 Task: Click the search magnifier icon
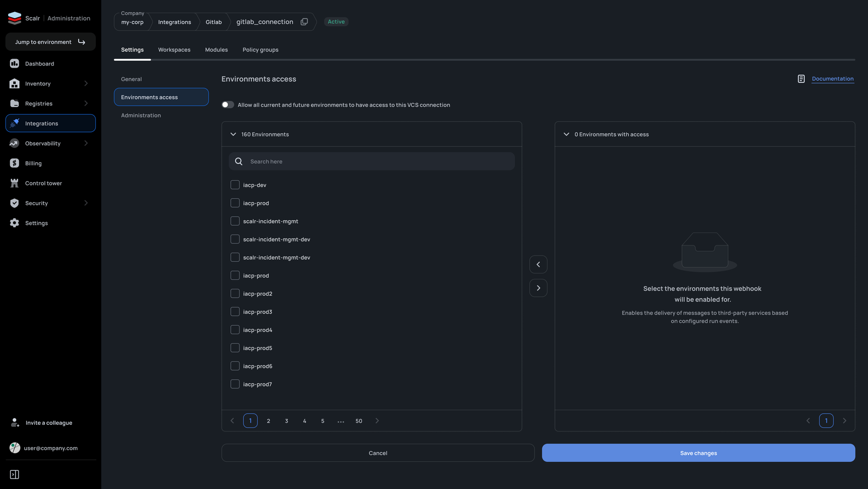point(239,162)
